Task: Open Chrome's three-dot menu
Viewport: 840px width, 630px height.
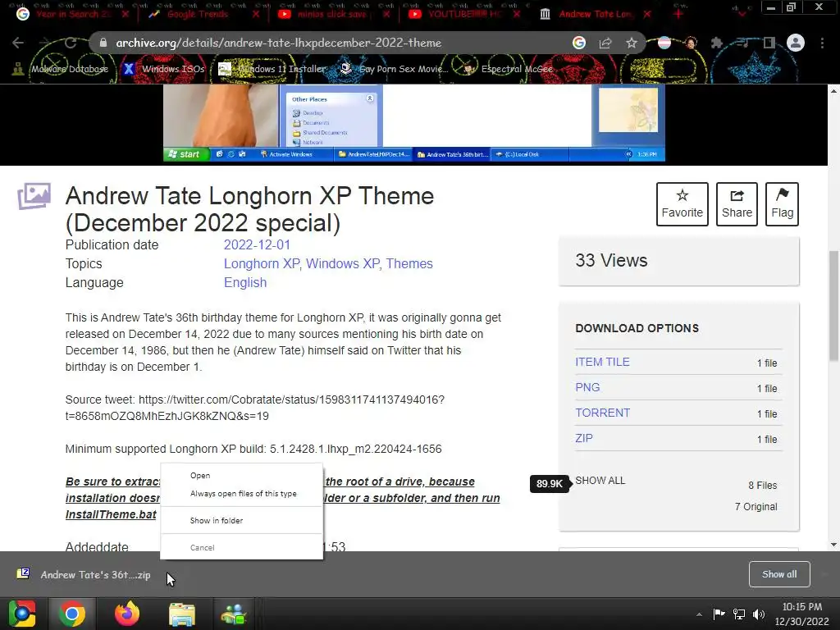Action: [x=822, y=43]
